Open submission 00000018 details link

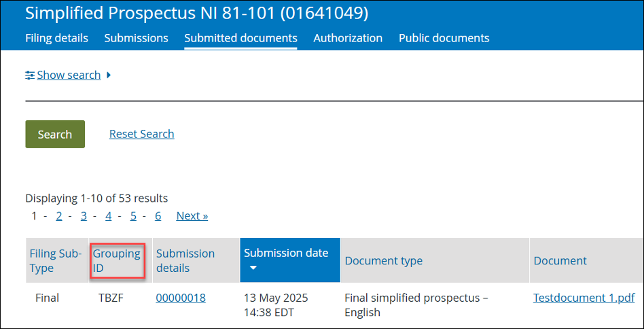coord(181,298)
